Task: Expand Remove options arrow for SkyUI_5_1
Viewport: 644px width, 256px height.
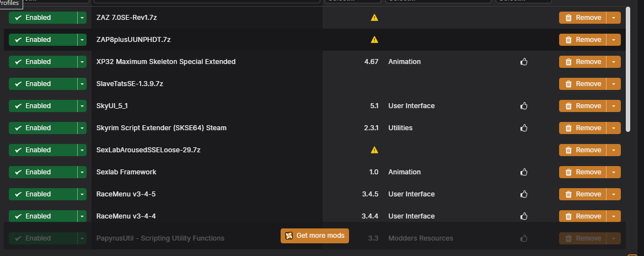Action: 614,106
